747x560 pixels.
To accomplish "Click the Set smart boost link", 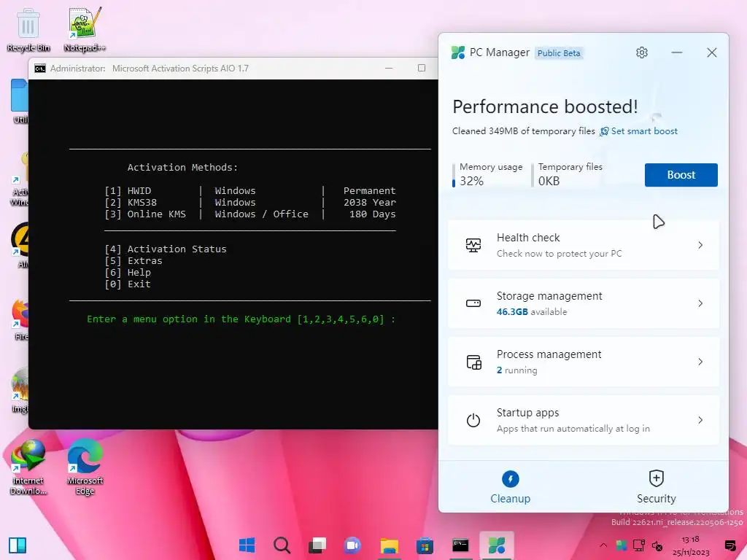I will coord(643,131).
